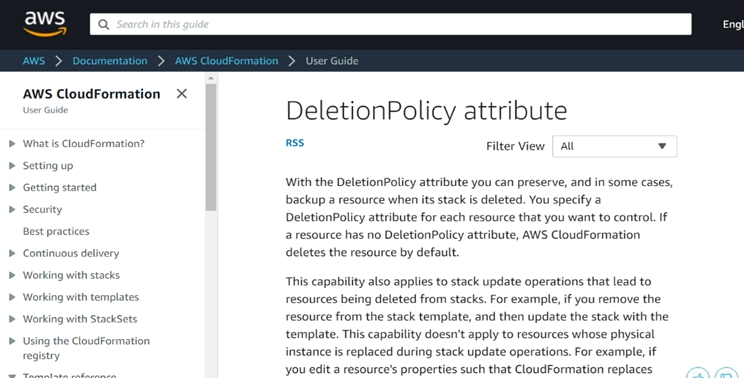Open Working with stacks topic
The width and height of the screenshot is (744, 378).
(71, 275)
